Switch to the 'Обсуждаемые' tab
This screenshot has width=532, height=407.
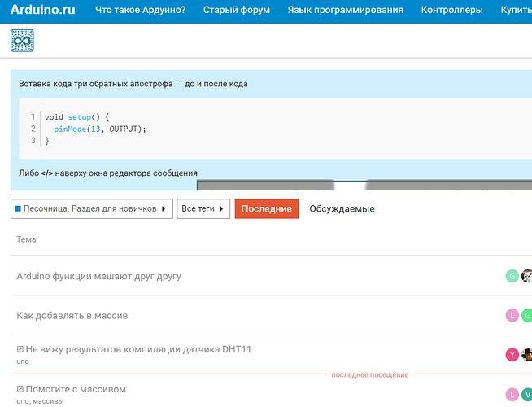click(342, 208)
